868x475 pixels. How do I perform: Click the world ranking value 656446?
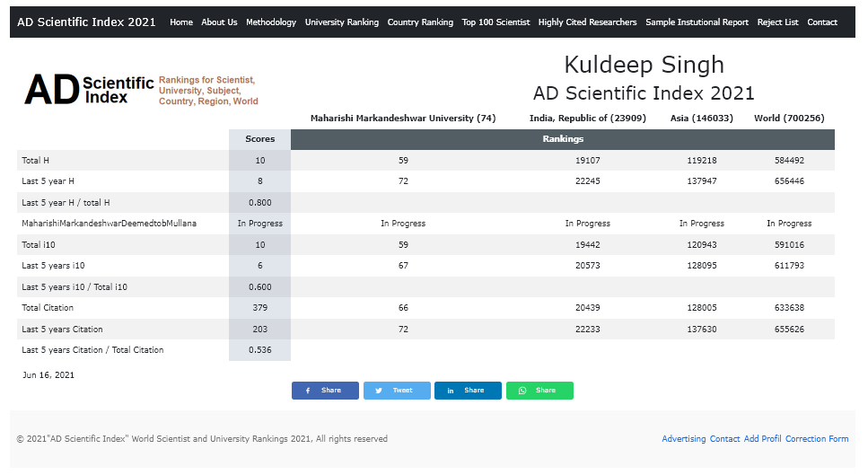(x=789, y=181)
